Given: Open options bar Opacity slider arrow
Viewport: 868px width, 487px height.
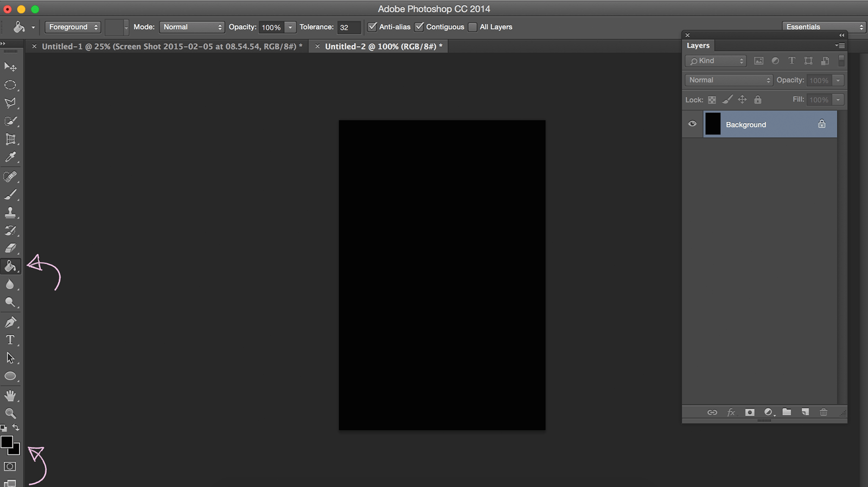Looking at the screenshot, I should pyautogui.click(x=290, y=27).
